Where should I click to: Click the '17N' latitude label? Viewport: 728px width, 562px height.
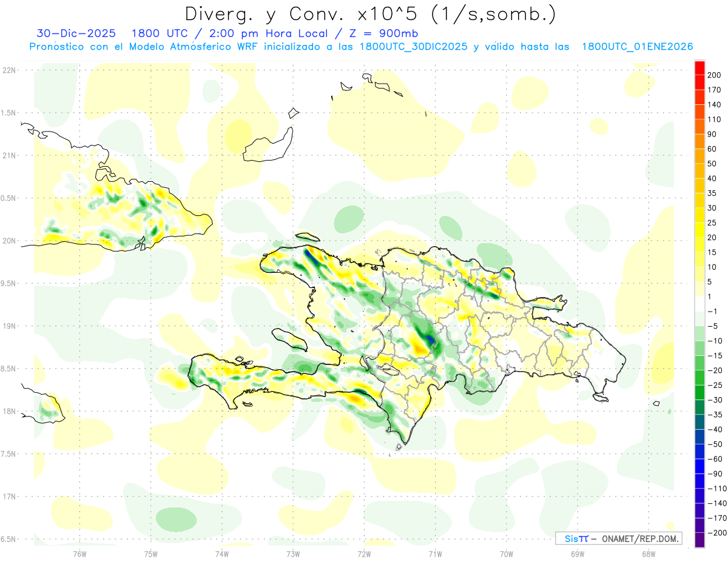(9, 497)
